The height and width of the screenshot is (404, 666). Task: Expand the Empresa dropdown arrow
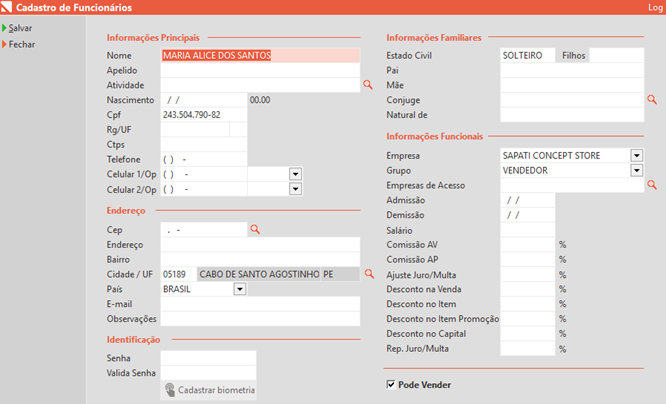(636, 155)
